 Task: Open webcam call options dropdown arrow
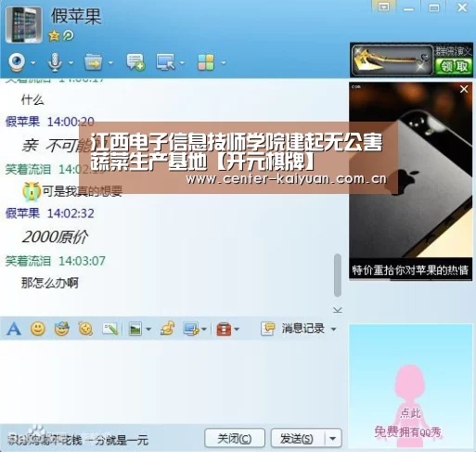click(x=33, y=63)
